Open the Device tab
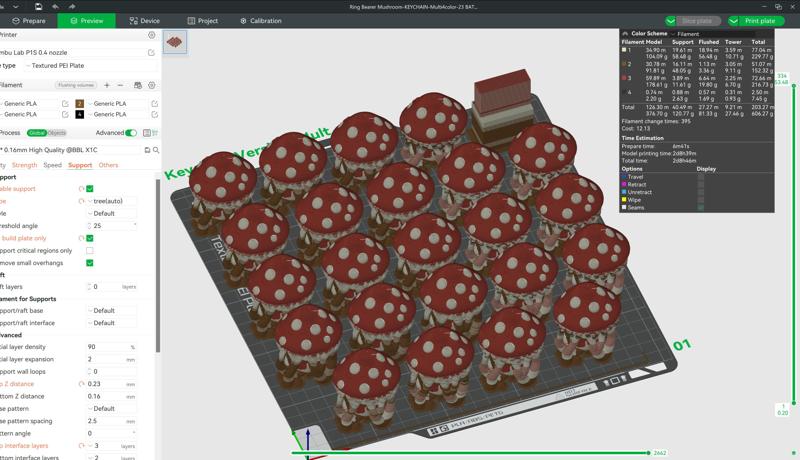800x460 pixels. tap(144, 21)
